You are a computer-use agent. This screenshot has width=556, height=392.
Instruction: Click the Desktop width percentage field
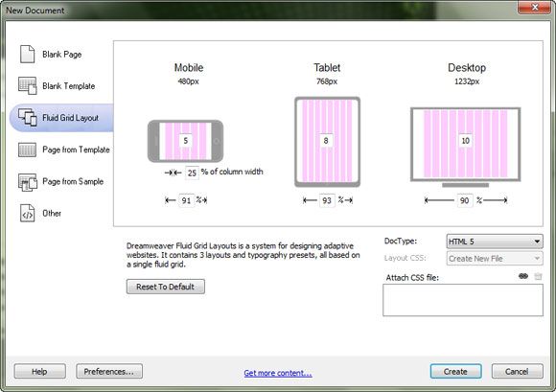(x=465, y=200)
